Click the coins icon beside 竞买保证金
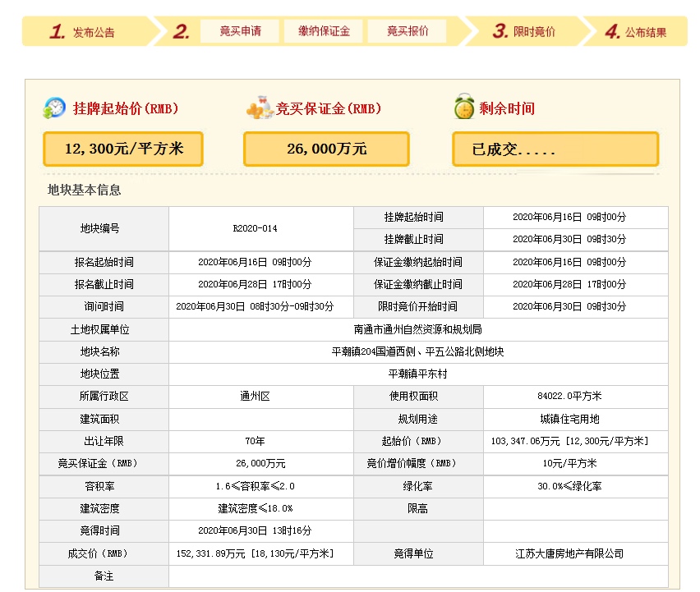Image resolution: width=700 pixels, height=592 pixels. 258,108
